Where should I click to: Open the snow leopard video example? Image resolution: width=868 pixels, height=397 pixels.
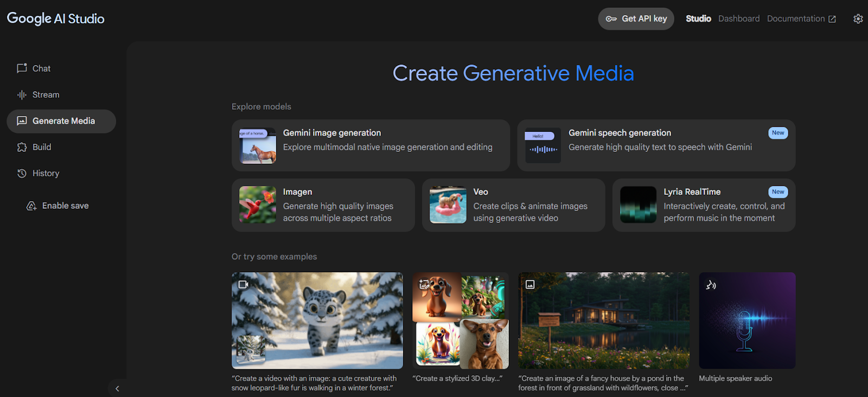(317, 321)
